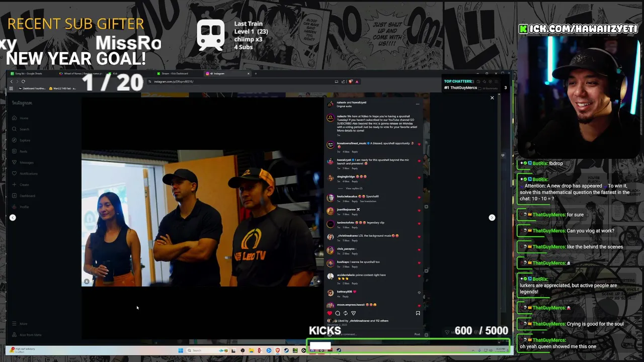Open weather advisory widget on taskbar
This screenshot has width=644, height=362.
tap(23, 350)
